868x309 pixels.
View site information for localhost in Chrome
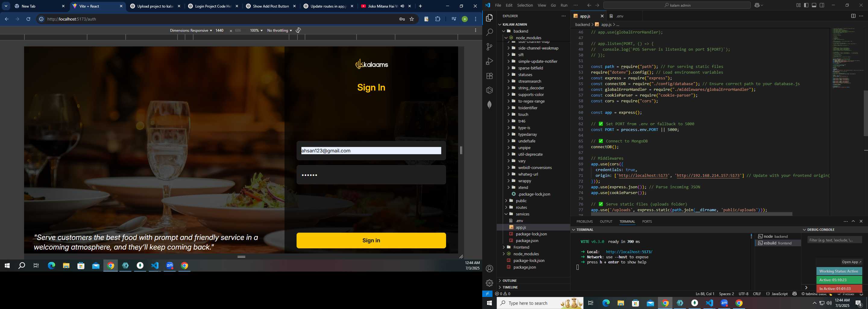click(x=41, y=19)
